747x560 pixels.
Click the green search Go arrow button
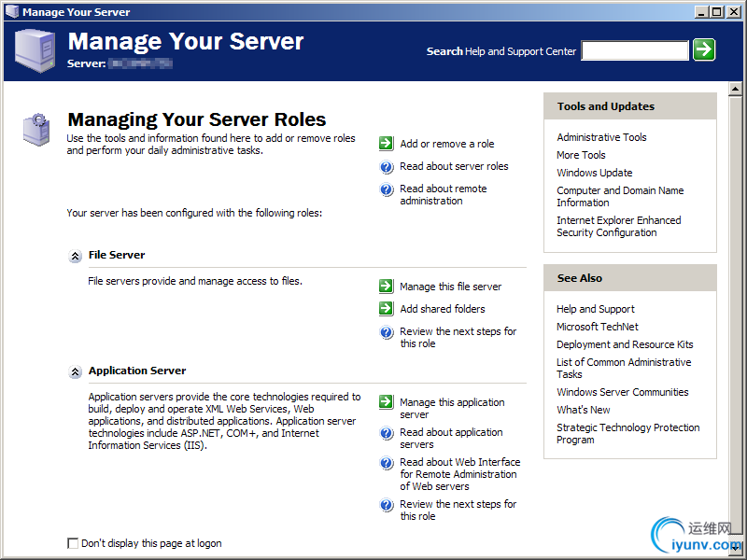tap(704, 49)
